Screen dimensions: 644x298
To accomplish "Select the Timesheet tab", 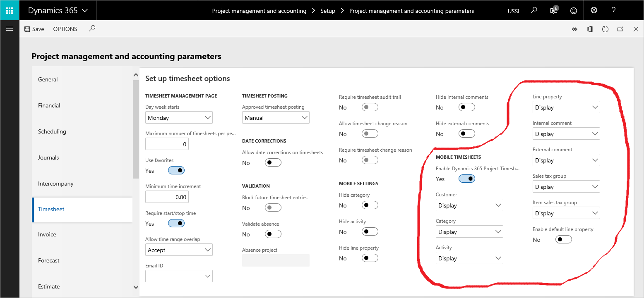I will [82, 209].
